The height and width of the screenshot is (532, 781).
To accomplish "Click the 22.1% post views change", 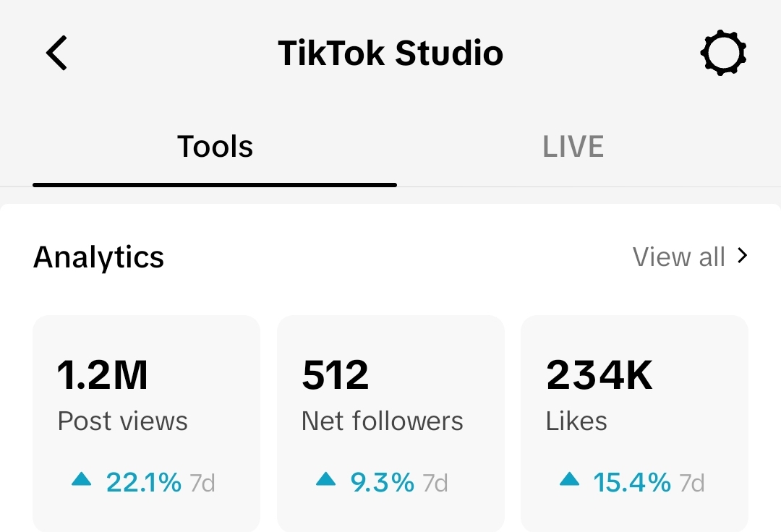I will (143, 482).
